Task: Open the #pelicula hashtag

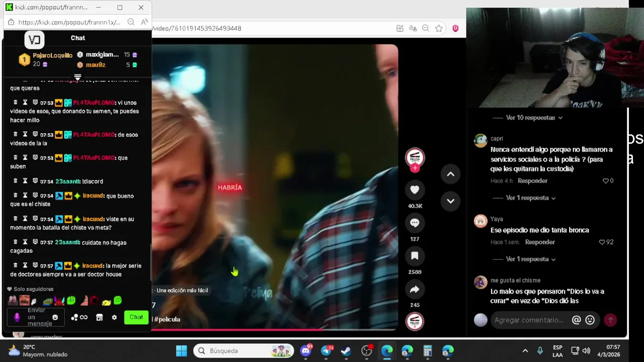Action: (x=167, y=319)
